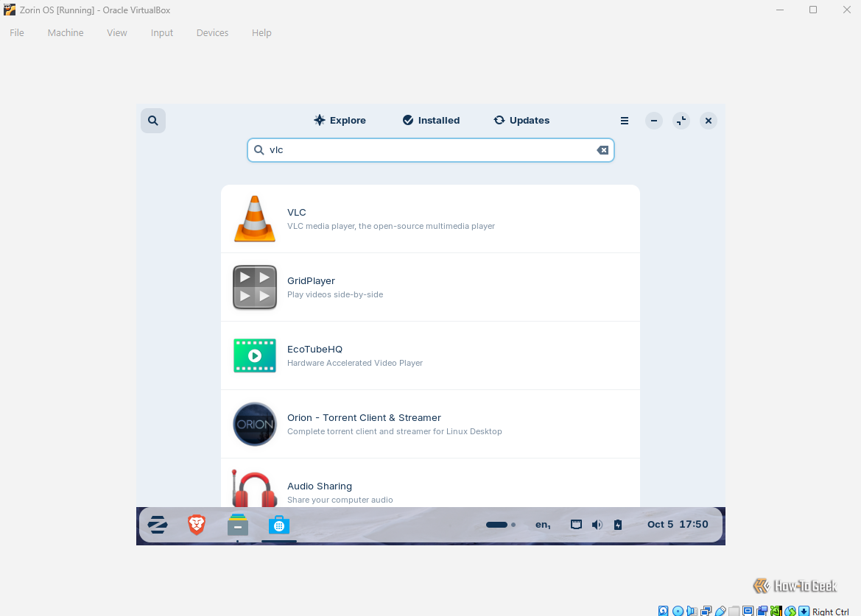This screenshot has height=616, width=861.
Task: Open the Files manager in taskbar
Action: (x=238, y=525)
